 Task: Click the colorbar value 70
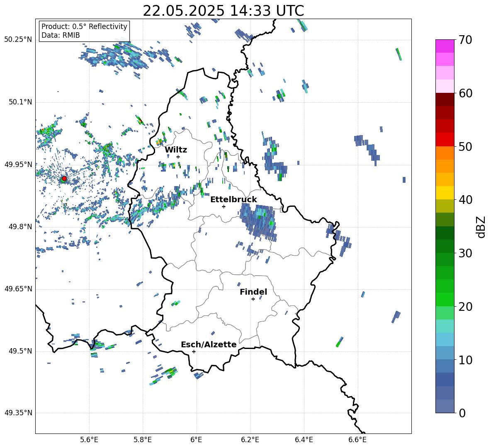tap(465, 40)
